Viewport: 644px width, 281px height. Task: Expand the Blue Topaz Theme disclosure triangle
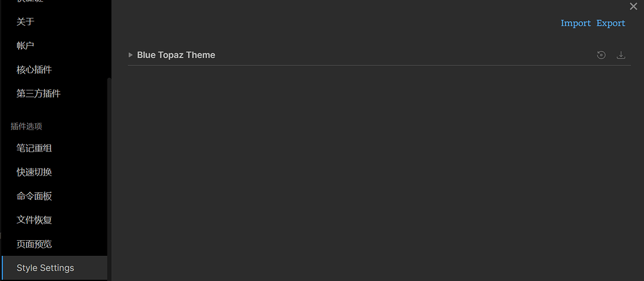tap(131, 55)
